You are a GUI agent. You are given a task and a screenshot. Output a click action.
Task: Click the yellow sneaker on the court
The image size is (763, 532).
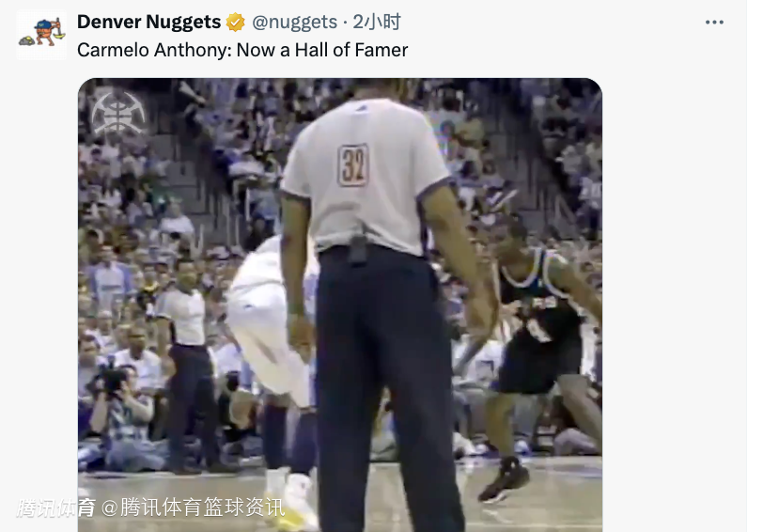click(294, 511)
